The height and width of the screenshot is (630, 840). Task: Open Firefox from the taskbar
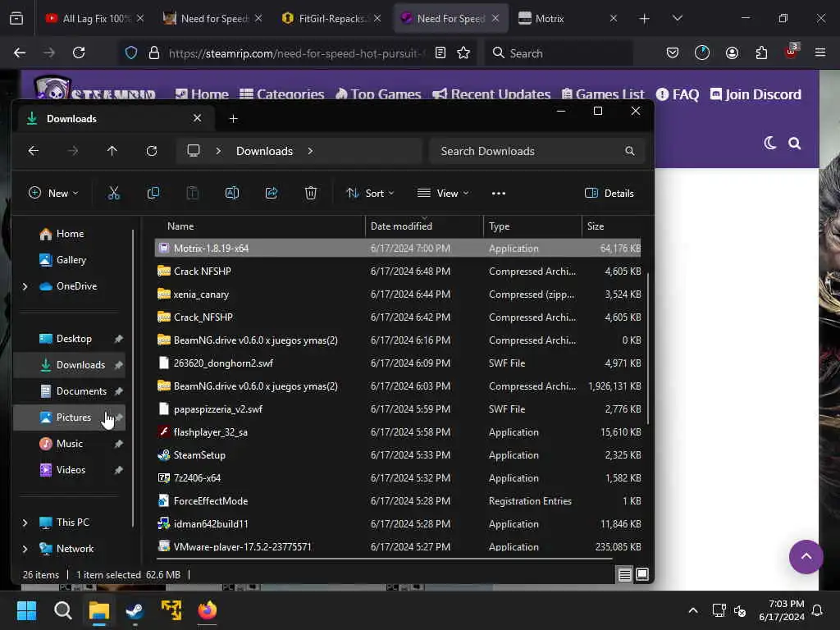click(x=208, y=610)
